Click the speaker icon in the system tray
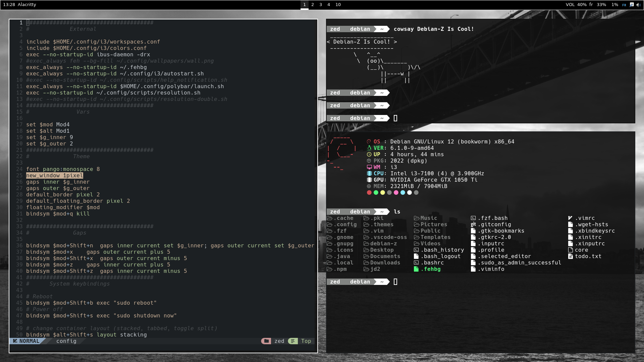644x362 pixels. [639, 5]
